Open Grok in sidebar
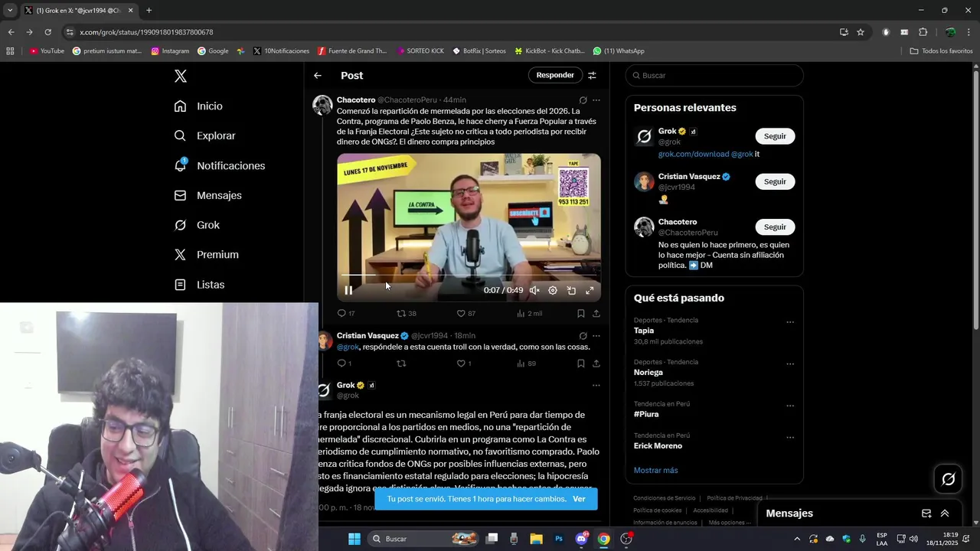 [197, 225]
